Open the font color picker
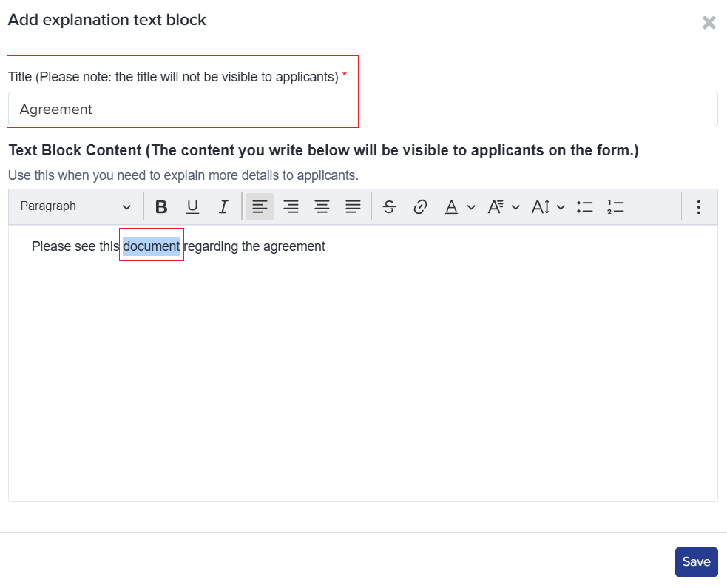The image size is (727, 588). (x=459, y=207)
